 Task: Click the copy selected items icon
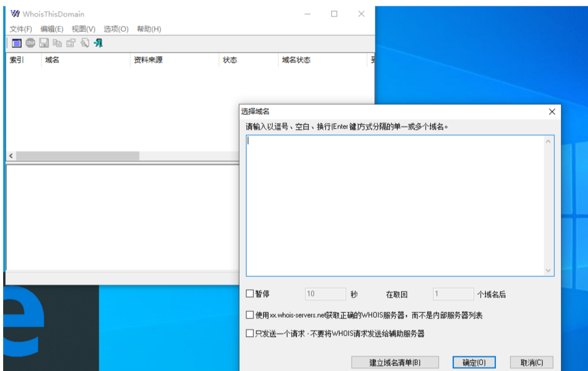pyautogui.click(x=57, y=43)
